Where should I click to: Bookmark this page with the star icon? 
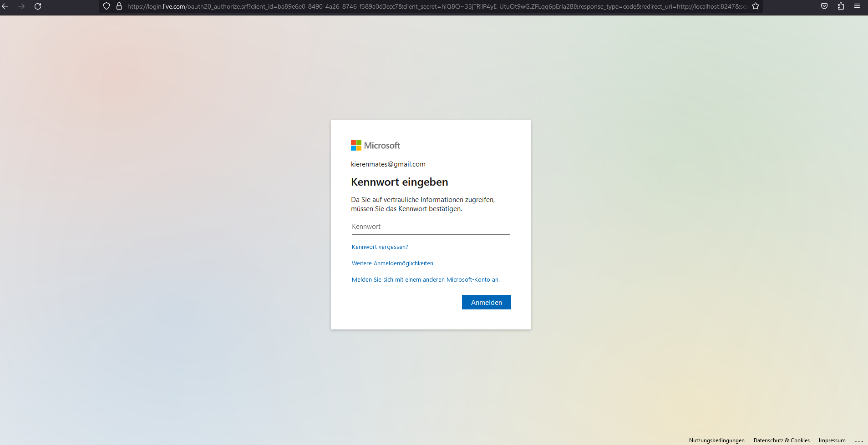[x=756, y=6]
